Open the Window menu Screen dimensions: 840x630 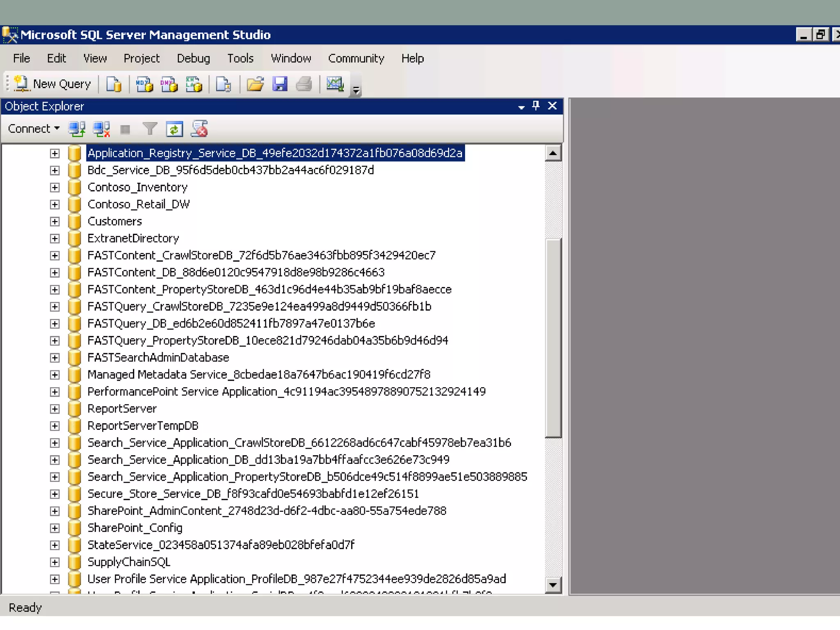(291, 59)
